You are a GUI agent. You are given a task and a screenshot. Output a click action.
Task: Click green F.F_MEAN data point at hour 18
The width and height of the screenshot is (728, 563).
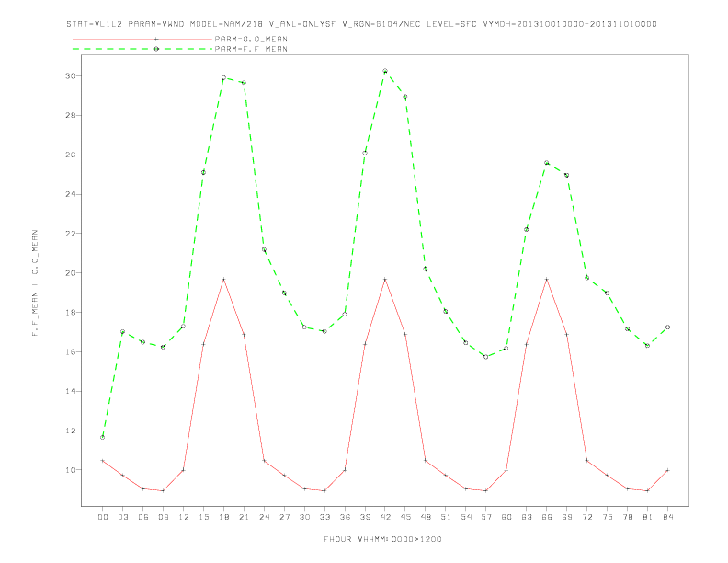(223, 77)
